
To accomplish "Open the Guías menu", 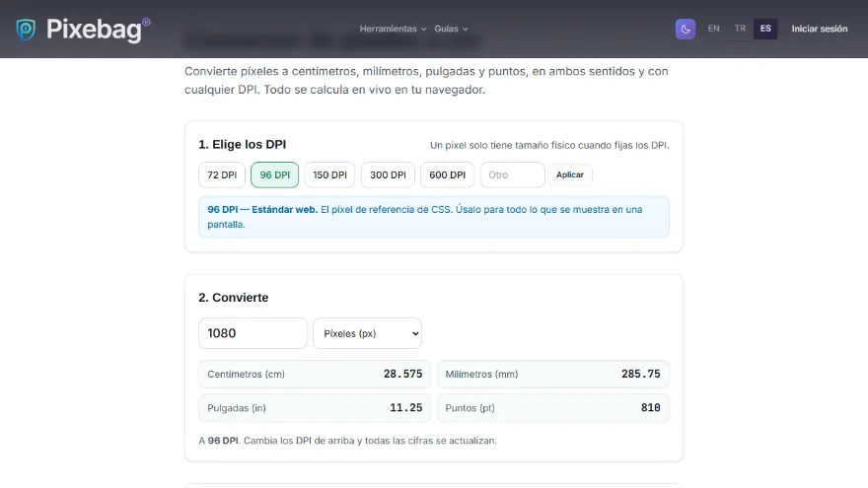I will point(451,29).
